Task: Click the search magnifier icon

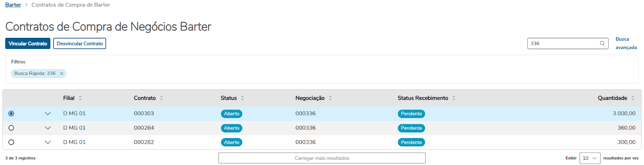Action: point(602,43)
